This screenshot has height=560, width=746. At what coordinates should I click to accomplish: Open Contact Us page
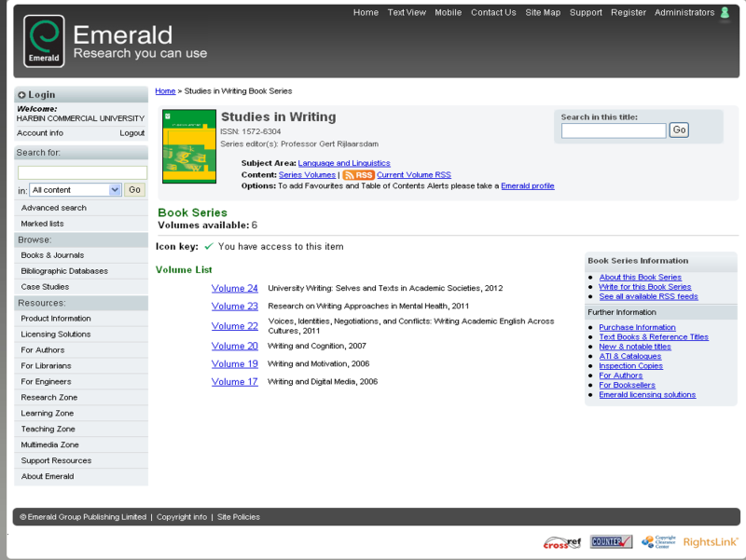[x=493, y=13]
